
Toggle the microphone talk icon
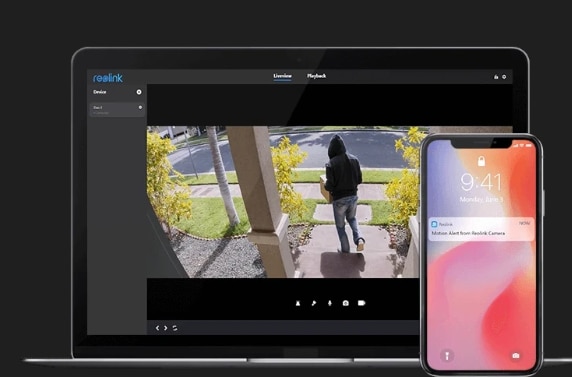click(x=330, y=303)
